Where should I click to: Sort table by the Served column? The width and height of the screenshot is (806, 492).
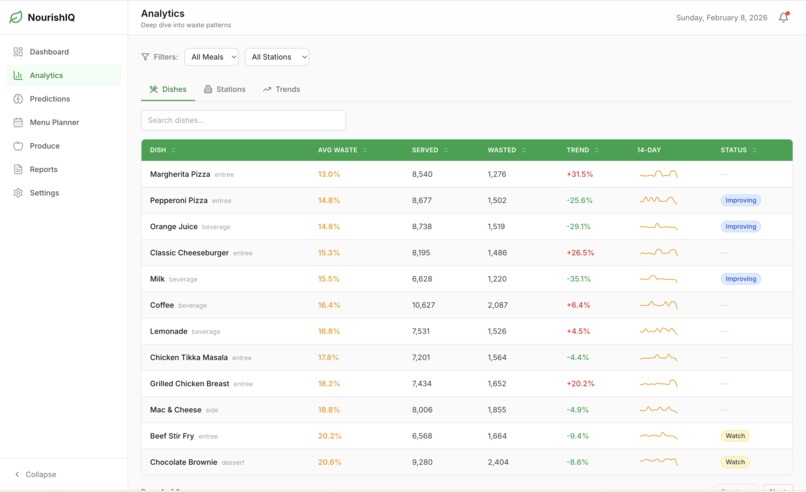point(430,150)
